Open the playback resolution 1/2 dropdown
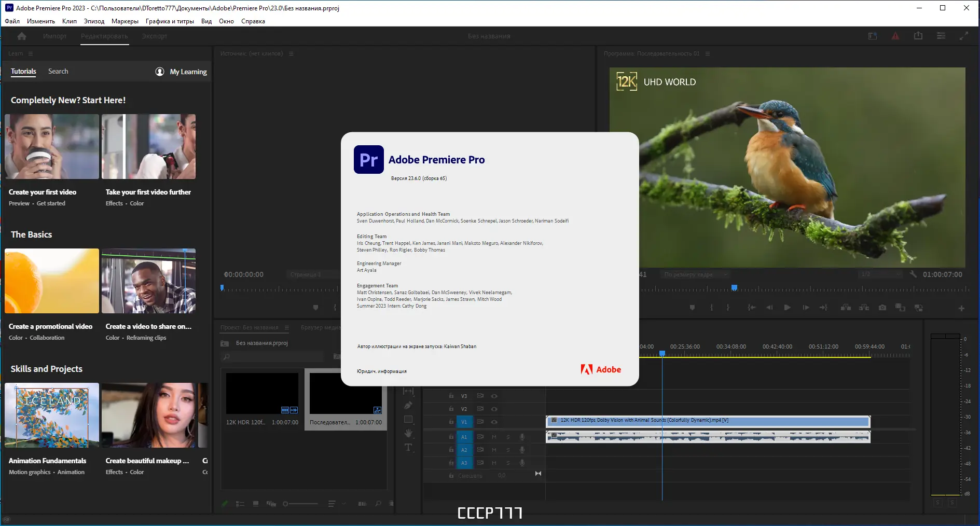The height and width of the screenshot is (526, 980). tap(880, 274)
